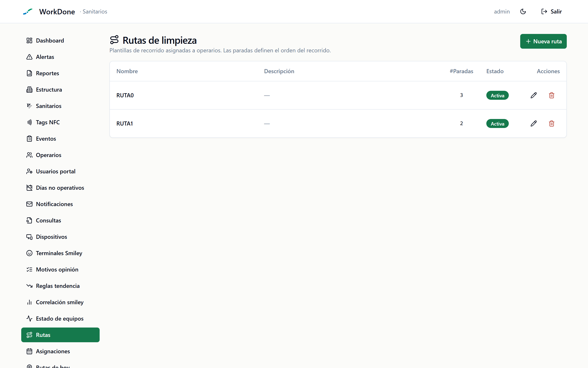
Task: Open Asignaciones label in sidebar
Action: point(53,351)
